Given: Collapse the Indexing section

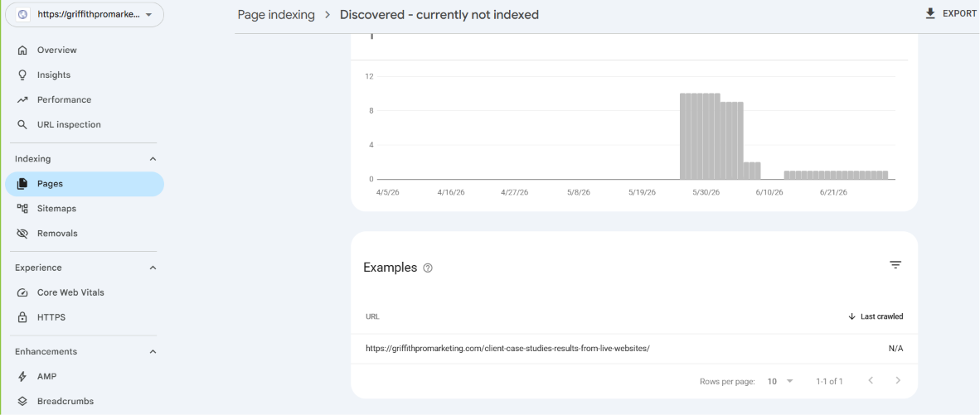Looking at the screenshot, I should click(153, 159).
